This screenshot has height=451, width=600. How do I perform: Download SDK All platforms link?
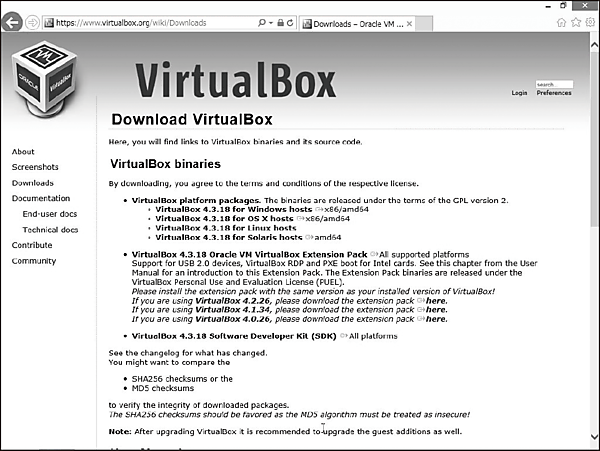point(373,336)
